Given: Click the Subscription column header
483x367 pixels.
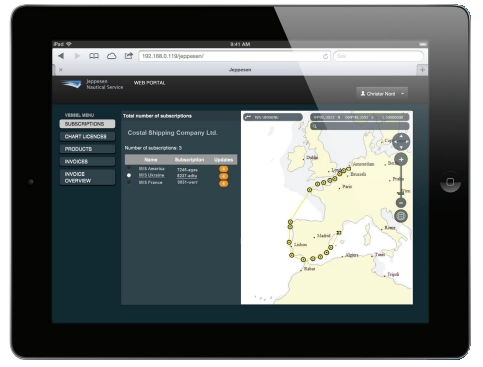Looking at the screenshot, I should (189, 160).
